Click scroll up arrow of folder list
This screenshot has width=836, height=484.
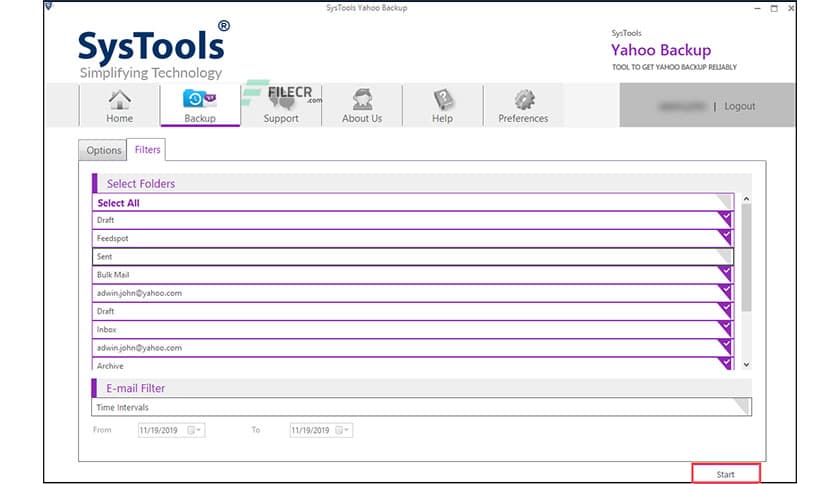coord(746,199)
